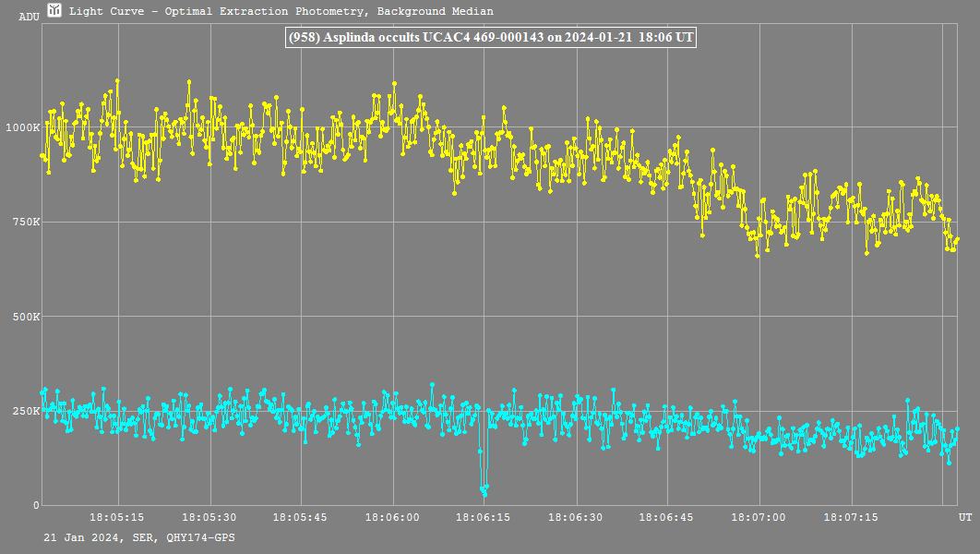Select the 18:07:15 time axis label
980x554 pixels.
click(850, 518)
